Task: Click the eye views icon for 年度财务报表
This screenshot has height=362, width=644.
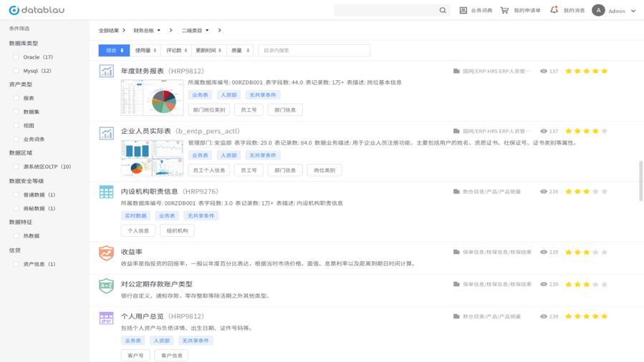Action: 544,71
